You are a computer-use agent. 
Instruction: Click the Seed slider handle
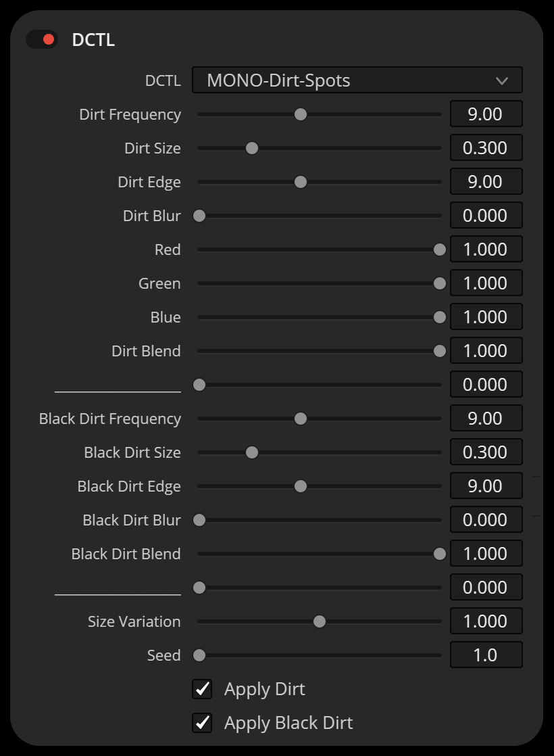click(x=199, y=655)
